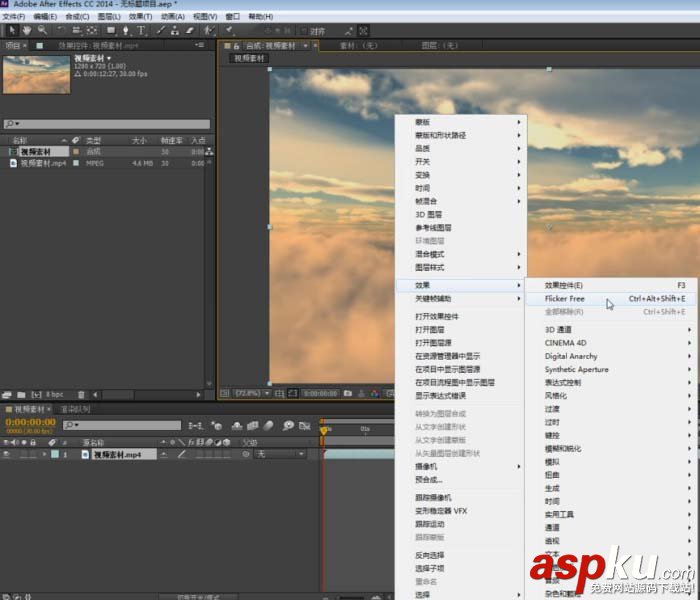700x600 pixels.
Task: Create new folder in project panel
Action: click(x=21, y=394)
